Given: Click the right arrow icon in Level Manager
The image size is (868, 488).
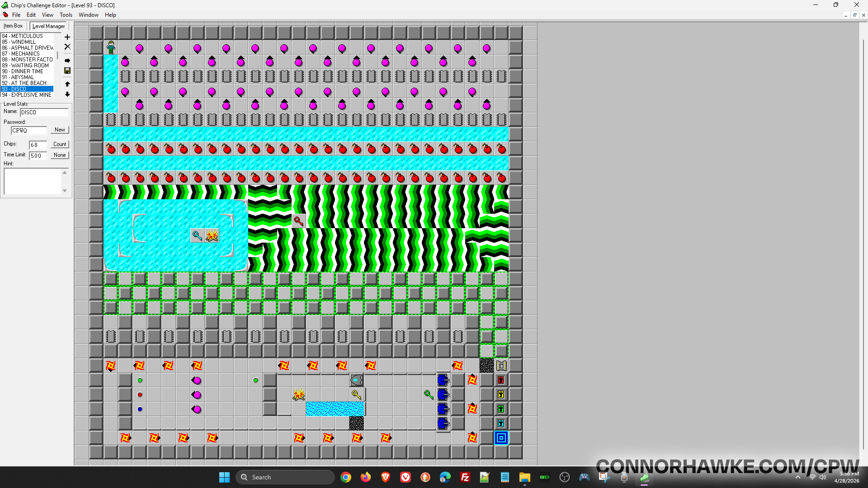Looking at the screenshot, I should [x=67, y=60].
